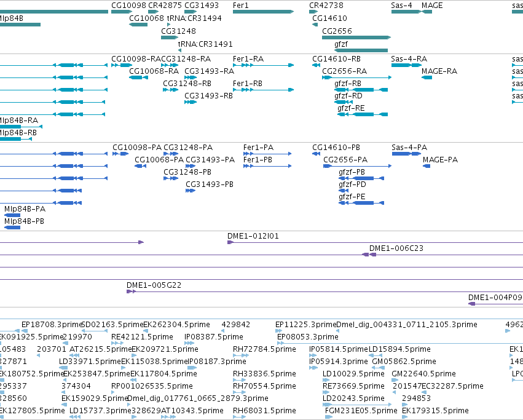Click the MAGE gene label

432,6
